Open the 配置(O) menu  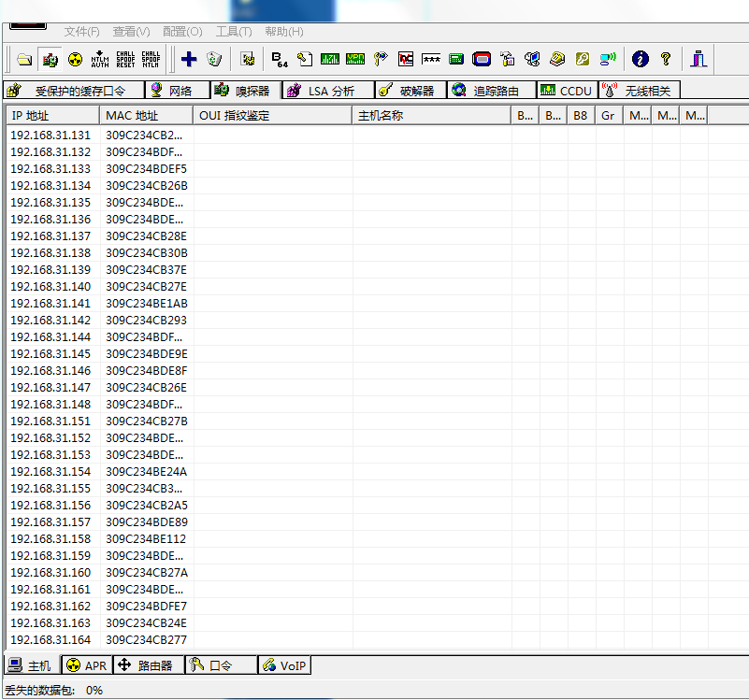point(182,32)
